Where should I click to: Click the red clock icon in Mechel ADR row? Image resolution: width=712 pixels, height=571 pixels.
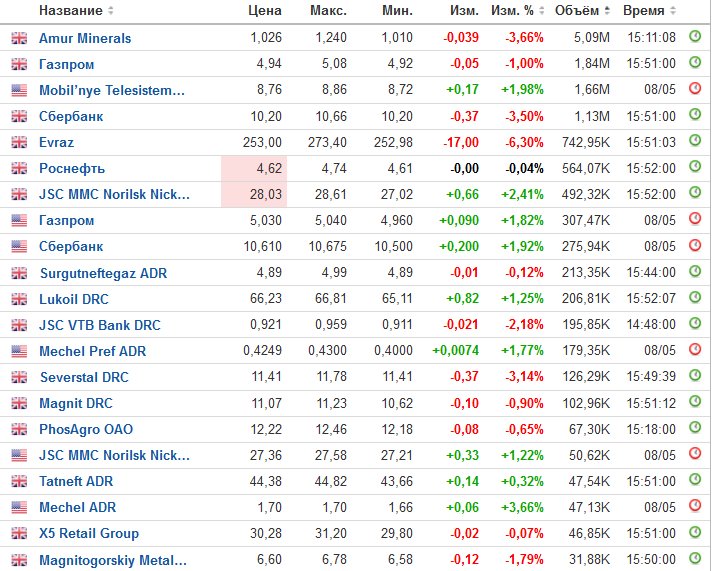point(695,505)
